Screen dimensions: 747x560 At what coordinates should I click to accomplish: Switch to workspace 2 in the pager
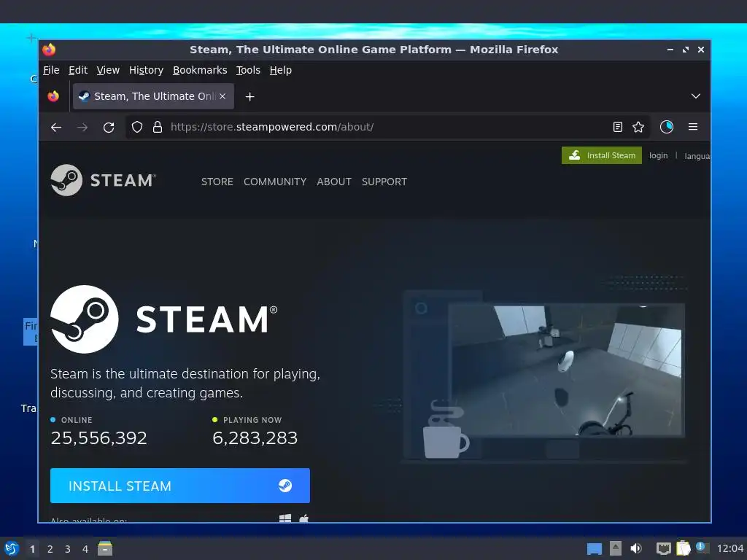coord(50,549)
